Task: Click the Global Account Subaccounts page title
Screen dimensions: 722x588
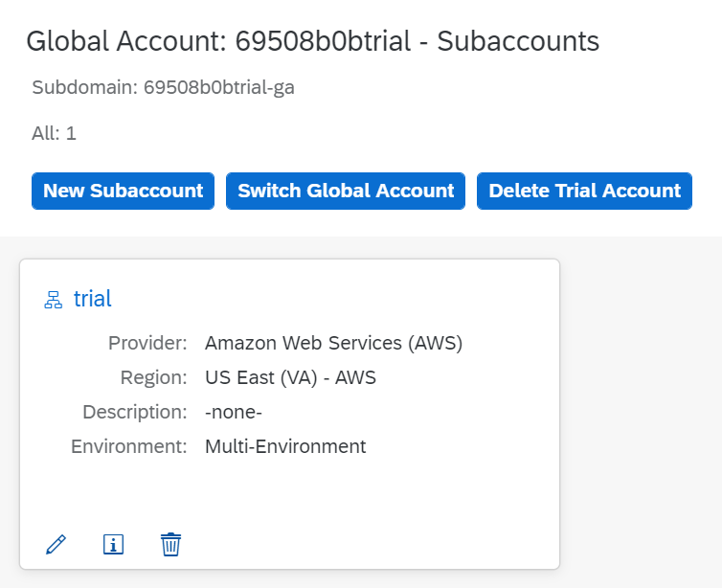Action: 312,41
